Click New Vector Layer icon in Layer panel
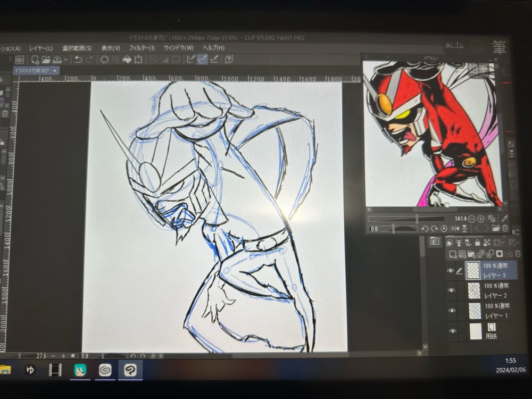Image resolution: width=532 pixels, height=399 pixels. (462, 254)
